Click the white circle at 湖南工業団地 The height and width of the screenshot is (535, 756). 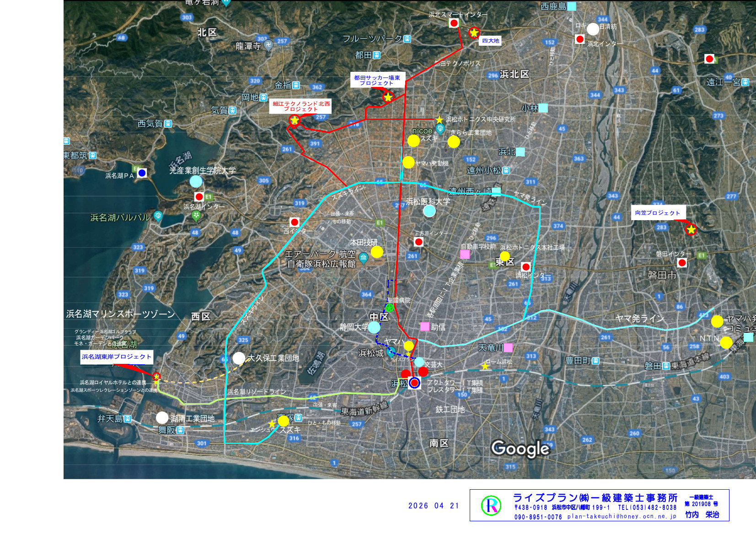162,417
